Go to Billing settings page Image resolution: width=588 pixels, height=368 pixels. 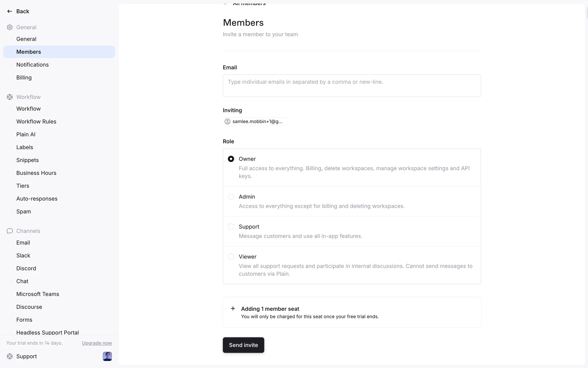(x=24, y=78)
